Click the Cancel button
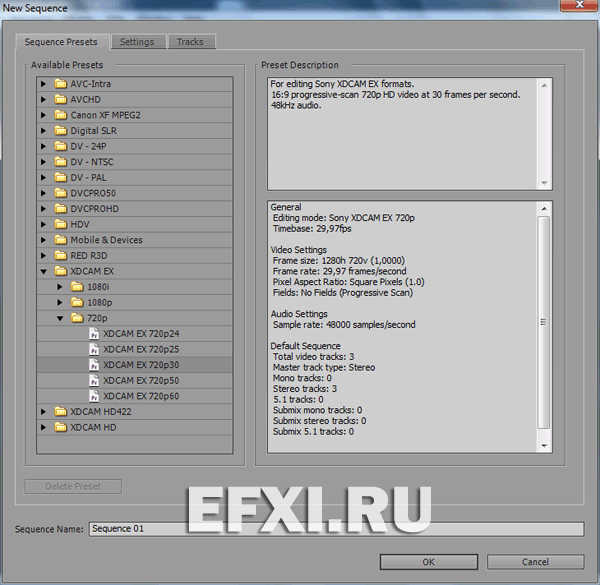Screen dimensions: 600x585 point(535,562)
